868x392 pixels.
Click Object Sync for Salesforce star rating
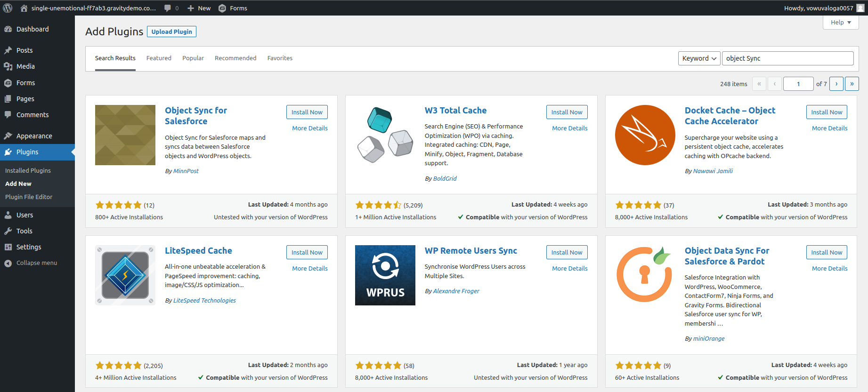(x=119, y=205)
